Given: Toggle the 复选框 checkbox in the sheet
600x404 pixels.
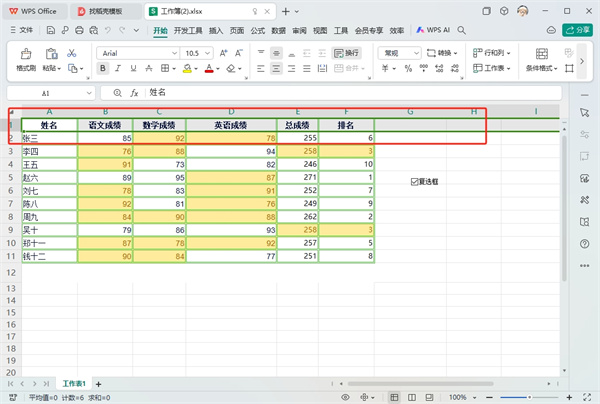Looking at the screenshot, I should click(414, 181).
